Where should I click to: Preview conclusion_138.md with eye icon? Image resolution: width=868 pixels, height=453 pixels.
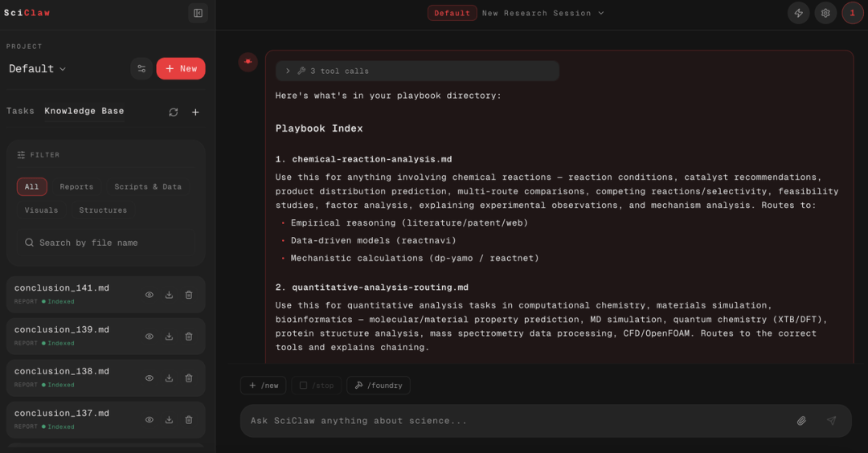pos(149,378)
